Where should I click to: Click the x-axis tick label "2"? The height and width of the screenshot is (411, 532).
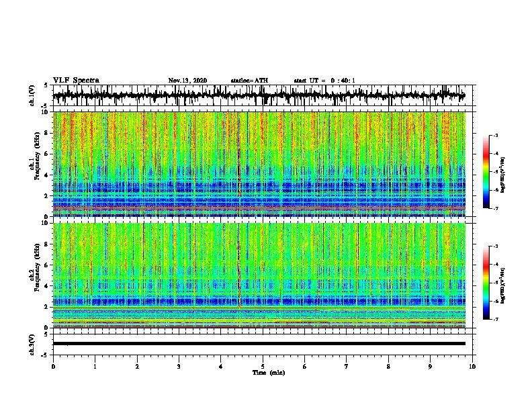tap(137, 367)
